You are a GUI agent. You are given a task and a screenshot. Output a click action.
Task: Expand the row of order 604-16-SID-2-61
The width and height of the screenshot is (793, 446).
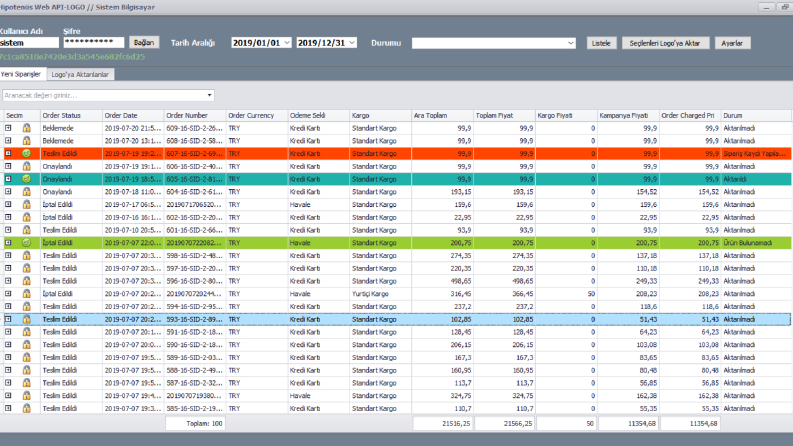coord(8,192)
